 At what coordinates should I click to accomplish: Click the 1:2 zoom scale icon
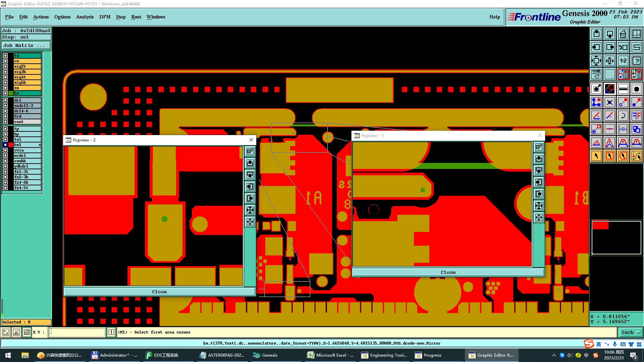point(623,61)
